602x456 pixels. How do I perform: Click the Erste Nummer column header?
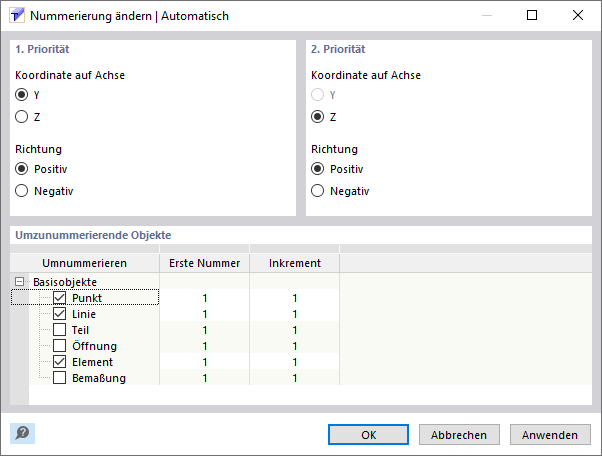coord(205,263)
